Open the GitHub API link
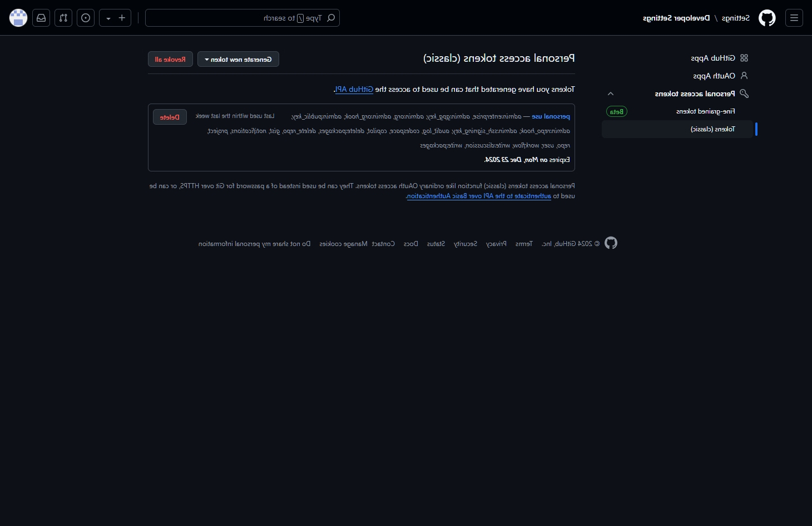The image size is (812, 526). tap(354, 89)
